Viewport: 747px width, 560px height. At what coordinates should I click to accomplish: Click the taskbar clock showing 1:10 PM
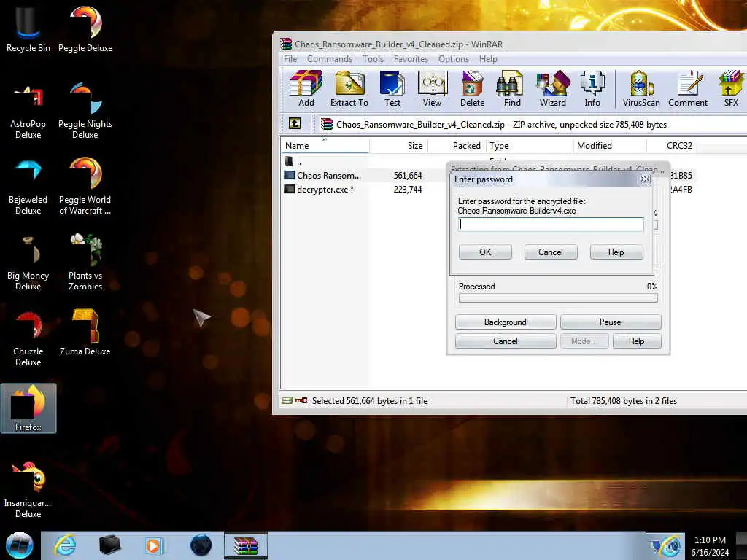coord(710,545)
